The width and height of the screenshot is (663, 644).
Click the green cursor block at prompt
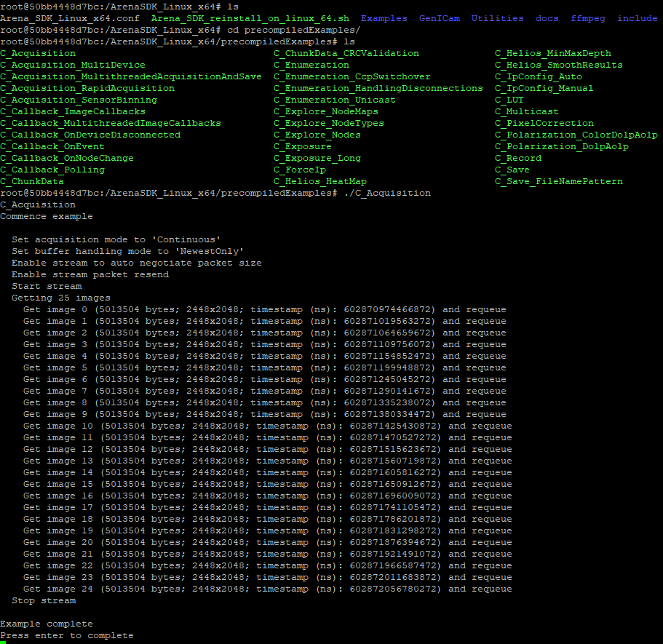(x=3, y=642)
